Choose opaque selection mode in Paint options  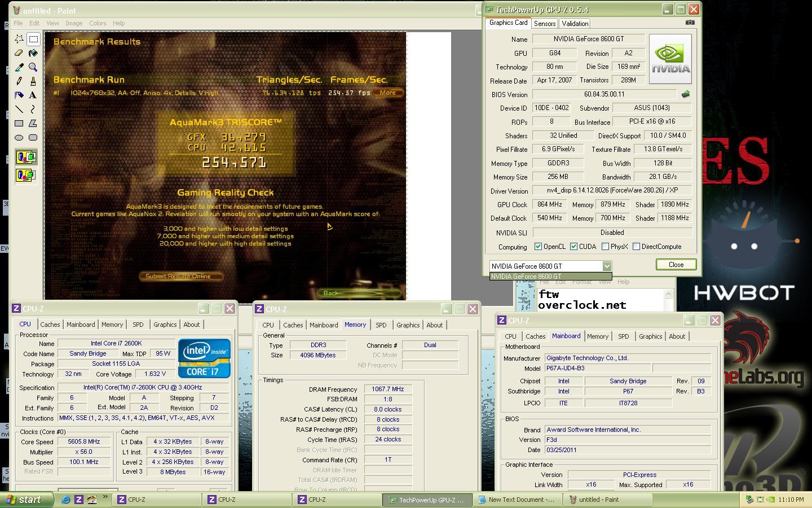tap(26, 157)
